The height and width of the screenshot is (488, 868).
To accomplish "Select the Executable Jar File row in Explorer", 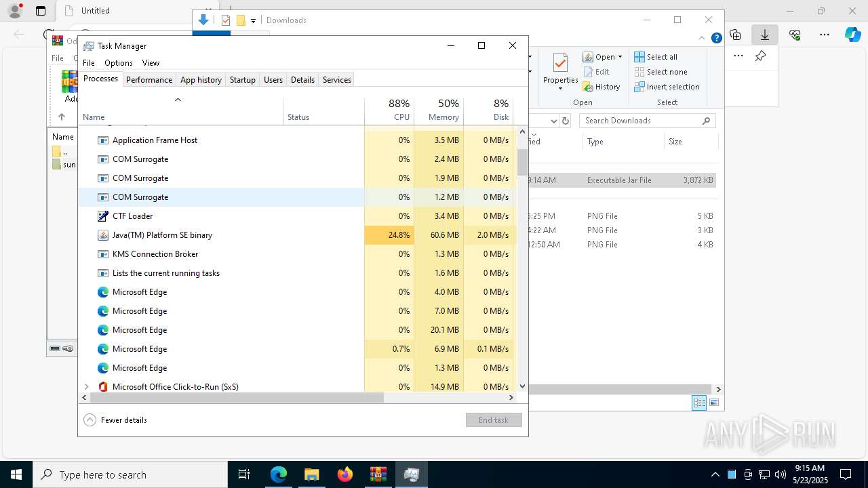I will click(x=622, y=180).
